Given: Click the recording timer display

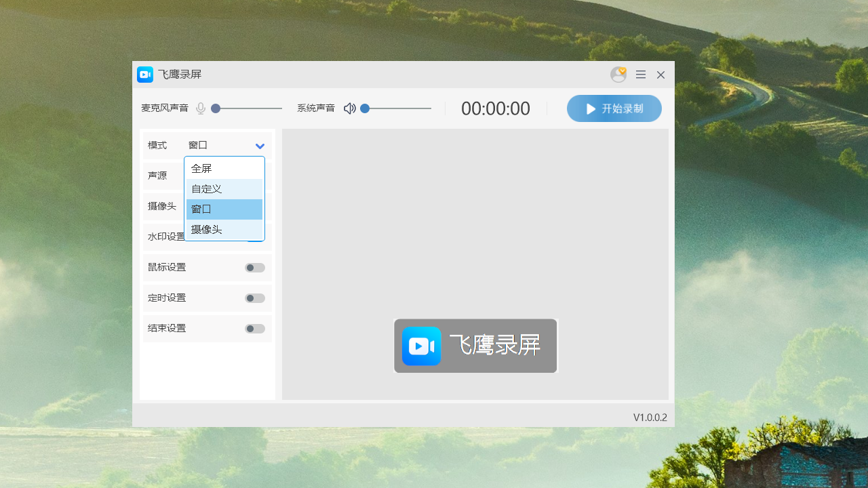Looking at the screenshot, I should pos(495,108).
